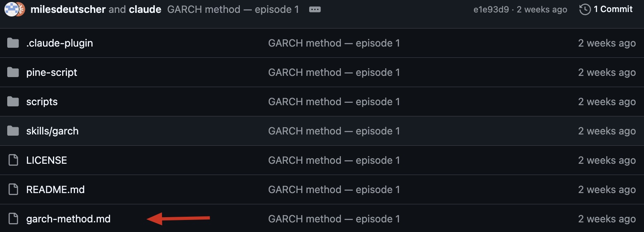This screenshot has width=644, height=232.
Task: Open the .claude-plugin folder icon
Action: coord(13,43)
